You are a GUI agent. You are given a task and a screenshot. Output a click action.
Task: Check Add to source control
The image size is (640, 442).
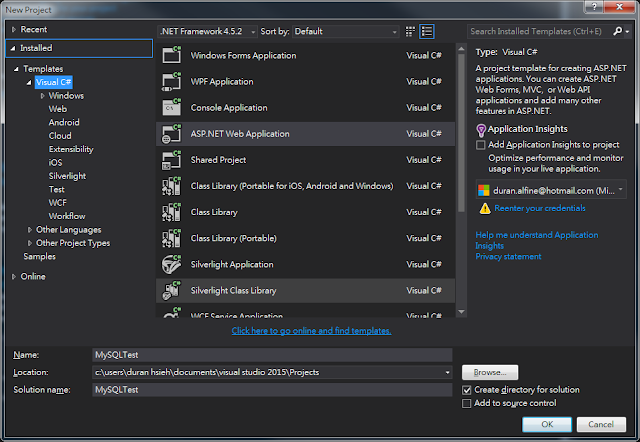467,404
